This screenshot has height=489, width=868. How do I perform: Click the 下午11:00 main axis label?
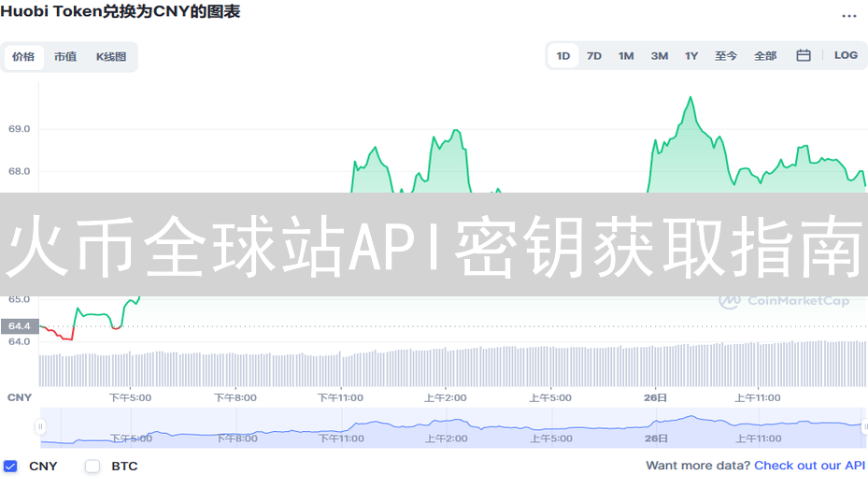click(x=340, y=397)
